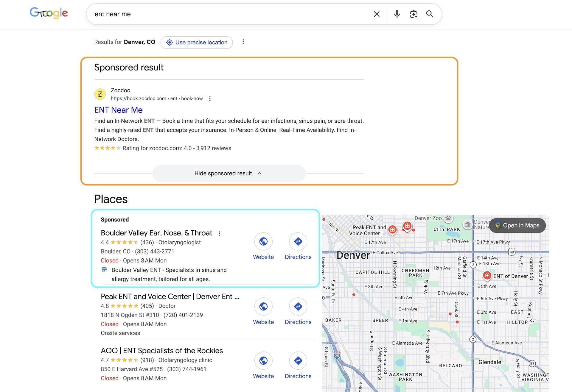Viewport: 572px width, 392px height.
Task: Click the search magnifier icon
Action: (430, 14)
